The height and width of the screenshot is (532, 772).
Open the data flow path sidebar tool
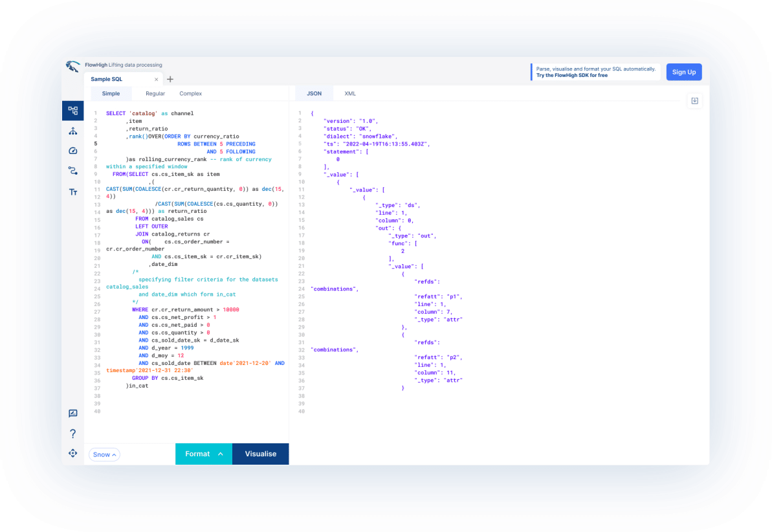(x=73, y=171)
